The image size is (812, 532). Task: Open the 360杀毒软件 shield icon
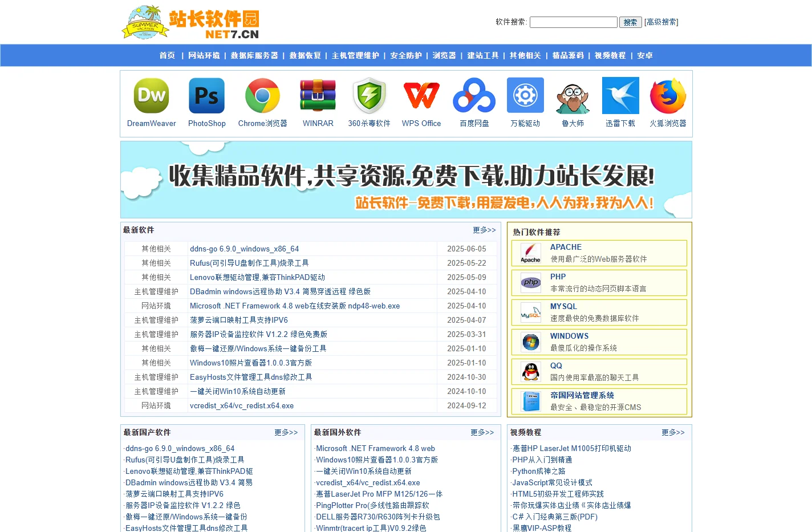(369, 96)
